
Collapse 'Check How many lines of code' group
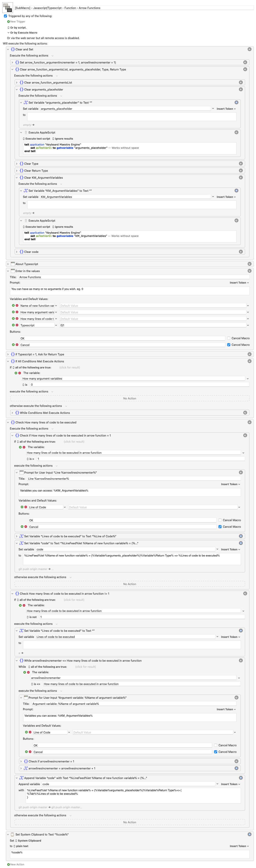point(8,422)
